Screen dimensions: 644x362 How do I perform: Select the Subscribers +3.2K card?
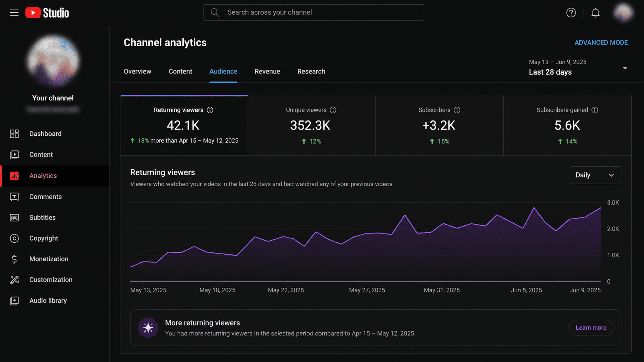pos(439,125)
